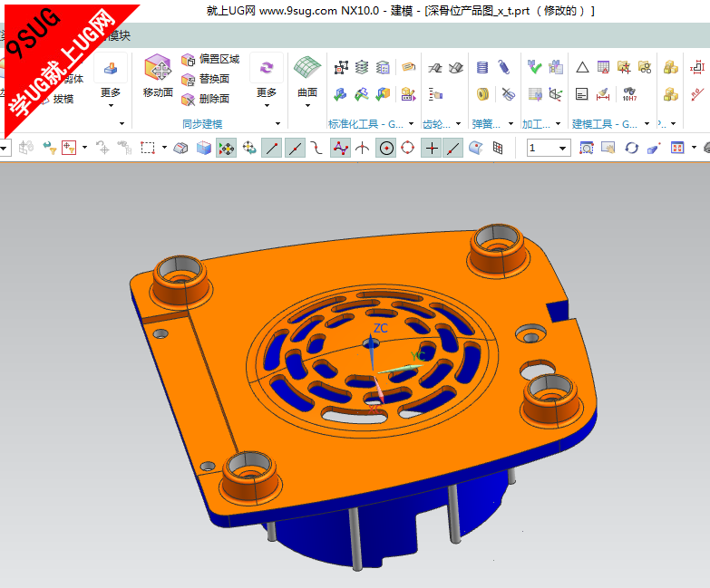Viewport: 710px width, 588px height.
Task: Click the box with pencil icon
Action: [x=408, y=94]
